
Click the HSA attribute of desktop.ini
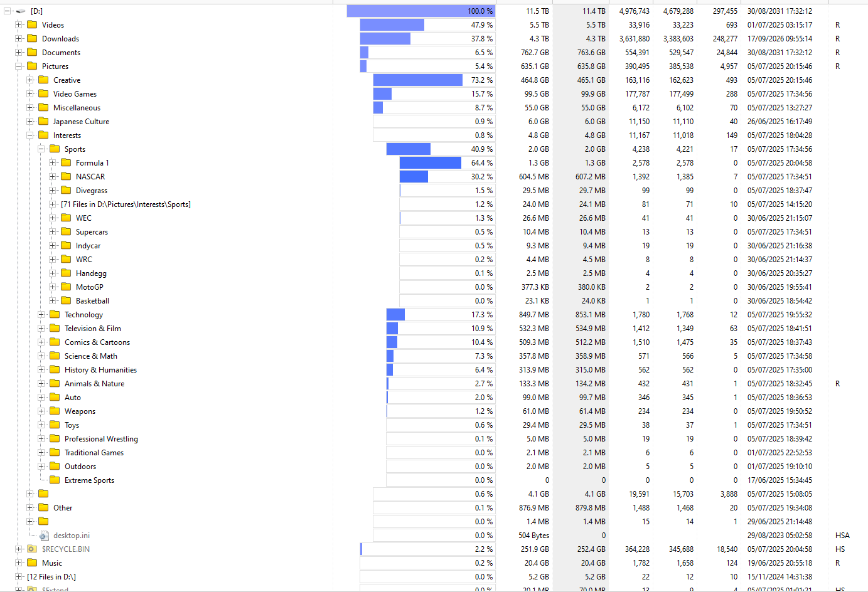[842, 536]
